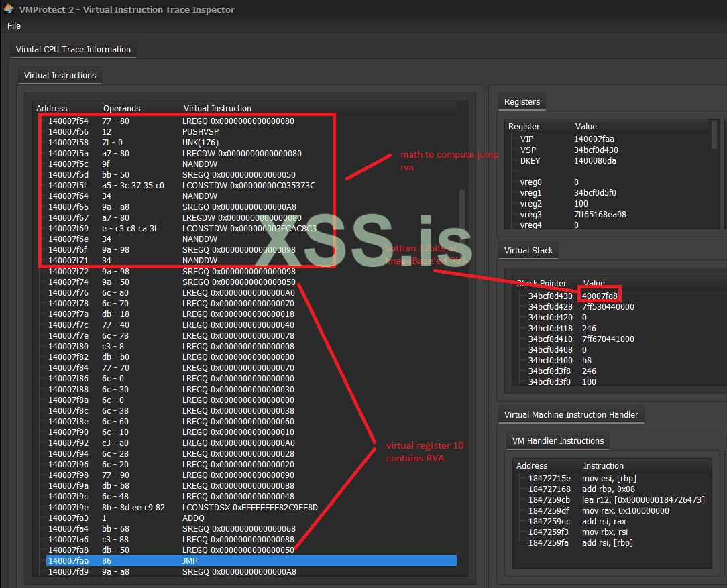Image resolution: width=727 pixels, height=588 pixels.
Task: Select the SREGQ 0x0000000000000068 row
Action: coord(251,529)
